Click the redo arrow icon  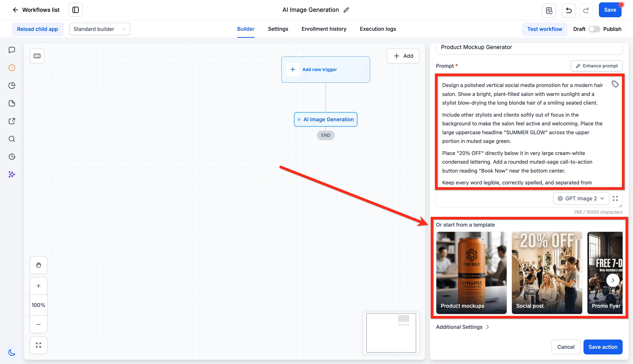(x=586, y=10)
